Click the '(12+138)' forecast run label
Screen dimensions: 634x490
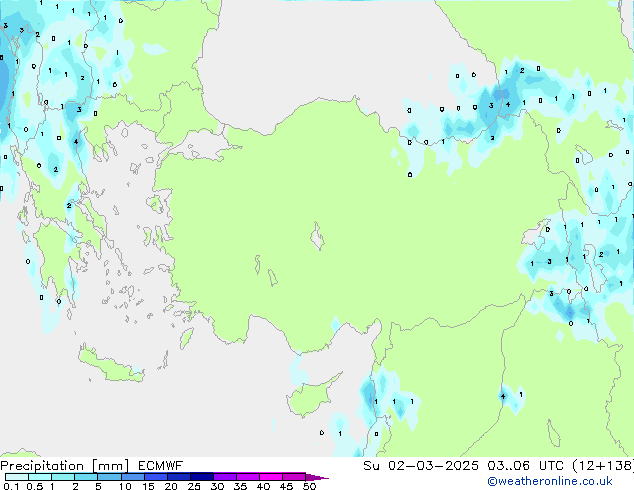pyautogui.click(x=602, y=466)
